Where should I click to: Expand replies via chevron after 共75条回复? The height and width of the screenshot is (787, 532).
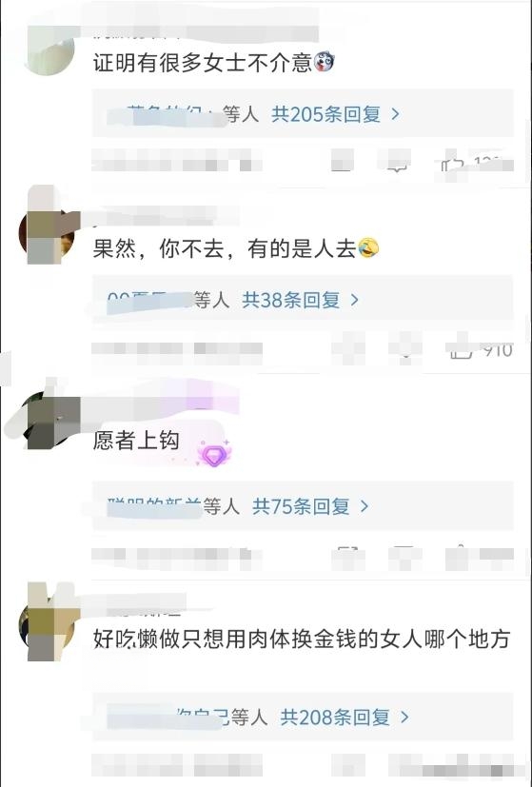(365, 506)
